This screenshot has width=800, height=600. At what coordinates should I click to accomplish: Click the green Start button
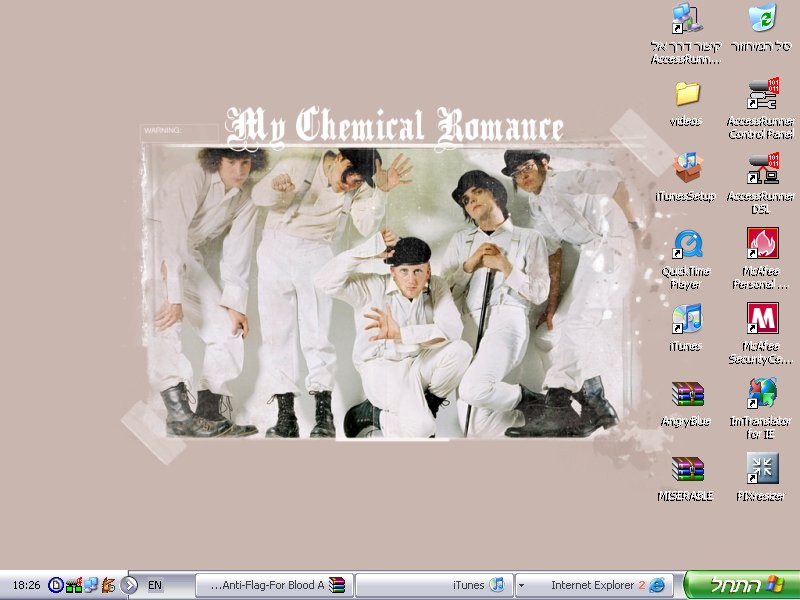742,585
